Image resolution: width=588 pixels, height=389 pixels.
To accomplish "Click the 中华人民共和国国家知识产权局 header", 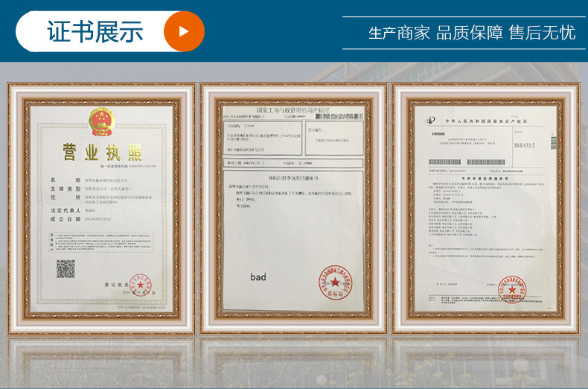I will click(486, 121).
